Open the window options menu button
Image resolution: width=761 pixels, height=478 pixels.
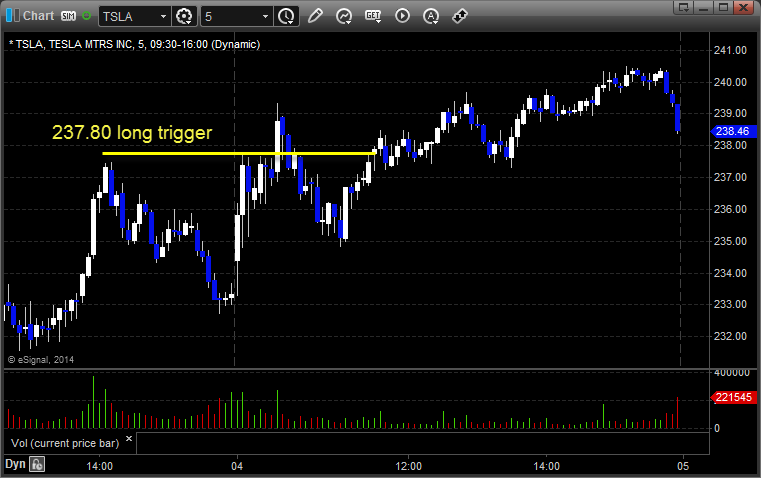(683, 7)
